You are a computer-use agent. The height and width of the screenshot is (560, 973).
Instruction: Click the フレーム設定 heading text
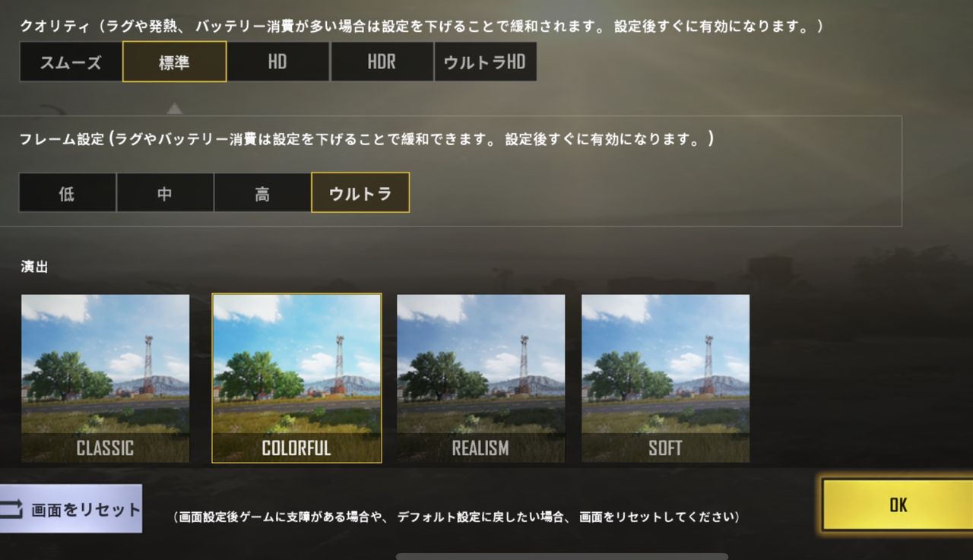click(62, 140)
